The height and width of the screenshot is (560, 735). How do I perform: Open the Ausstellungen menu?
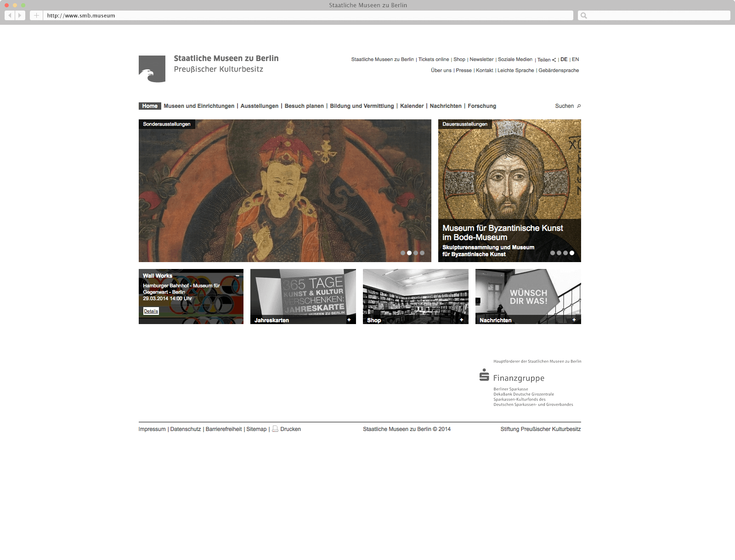pyautogui.click(x=260, y=106)
